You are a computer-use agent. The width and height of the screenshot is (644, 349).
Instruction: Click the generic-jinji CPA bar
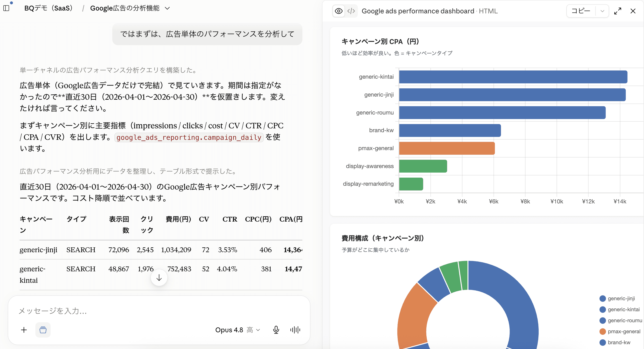point(512,95)
